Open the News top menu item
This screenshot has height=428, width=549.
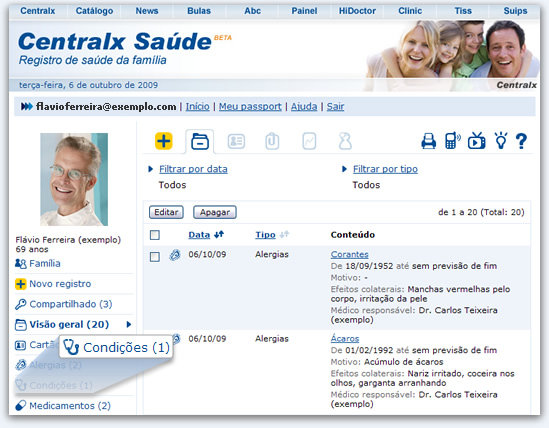(147, 11)
